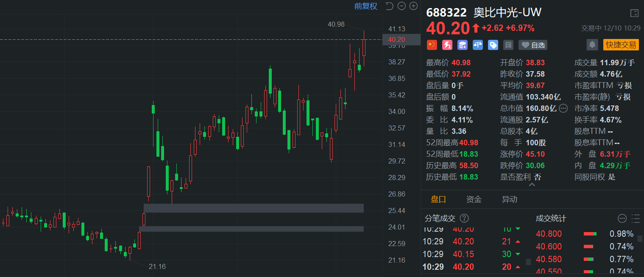Click the current price 40.20 headline
The height and width of the screenshot is (277, 644).
pos(448,28)
